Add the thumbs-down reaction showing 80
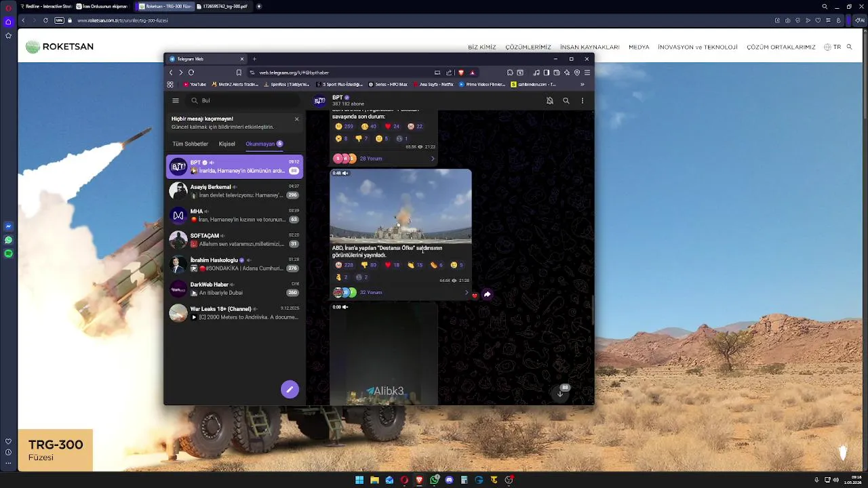868x488 pixels. click(370, 265)
